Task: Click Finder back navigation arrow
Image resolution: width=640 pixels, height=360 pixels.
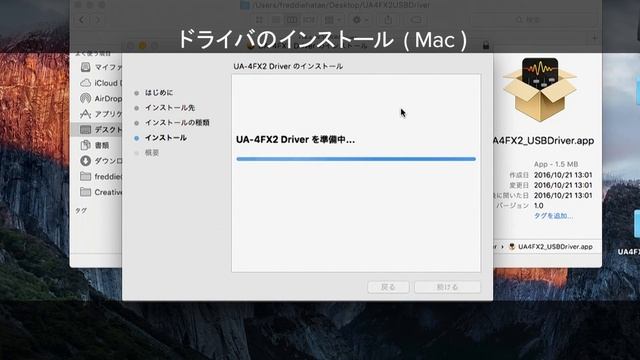Action: [82, 20]
